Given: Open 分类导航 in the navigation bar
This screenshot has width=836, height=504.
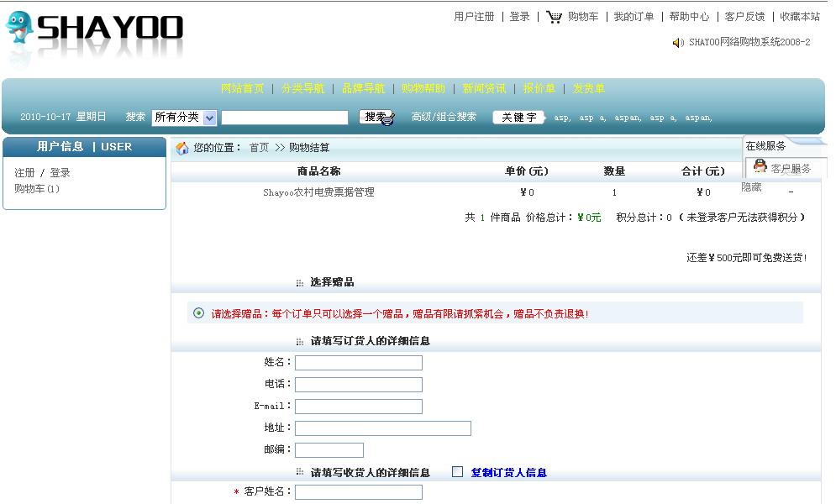Looking at the screenshot, I should tap(302, 89).
